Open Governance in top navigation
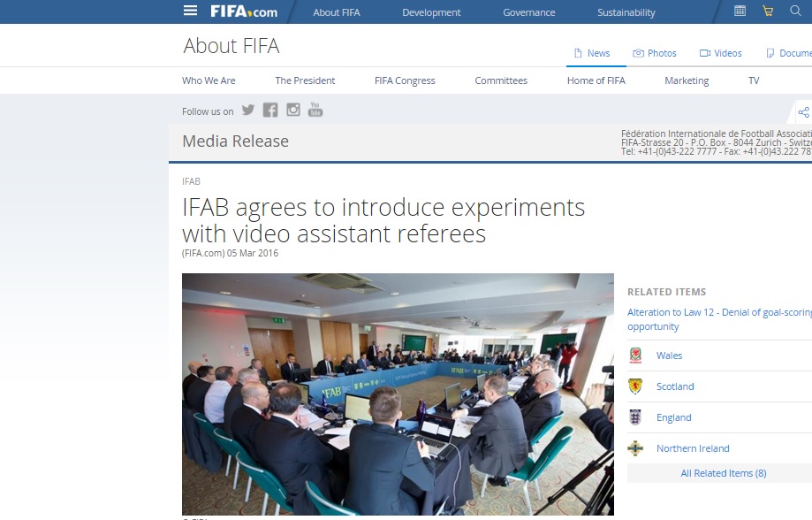812x520 pixels. (x=528, y=12)
